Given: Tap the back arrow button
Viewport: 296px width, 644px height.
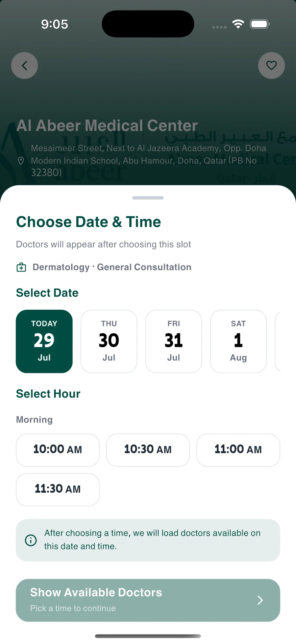Looking at the screenshot, I should 24,65.
